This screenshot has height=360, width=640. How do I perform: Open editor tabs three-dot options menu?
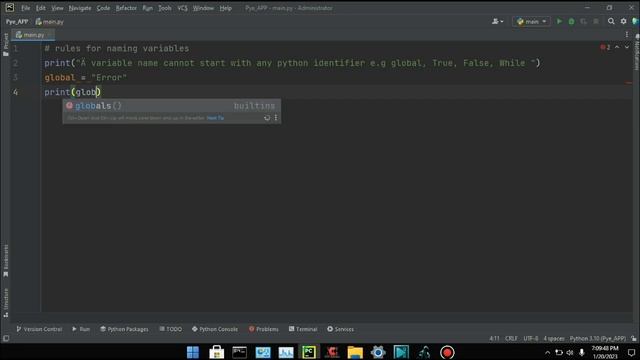(x=627, y=35)
